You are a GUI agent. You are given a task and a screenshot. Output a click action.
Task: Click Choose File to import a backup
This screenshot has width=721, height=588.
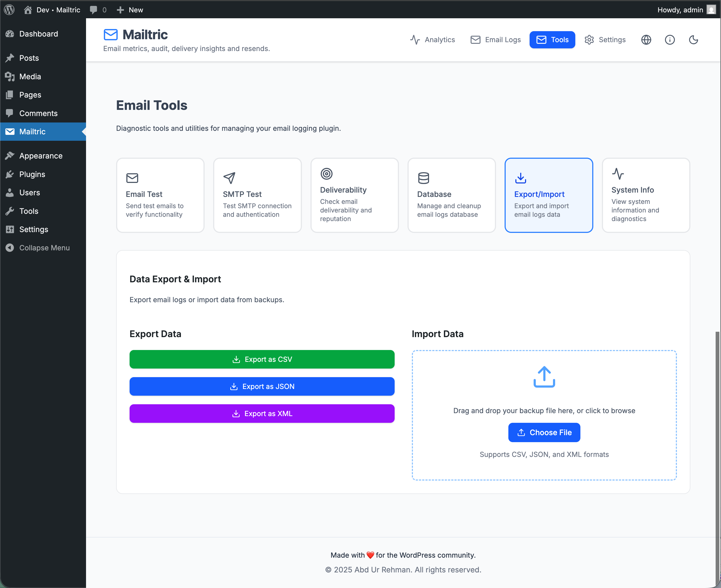coord(544,432)
